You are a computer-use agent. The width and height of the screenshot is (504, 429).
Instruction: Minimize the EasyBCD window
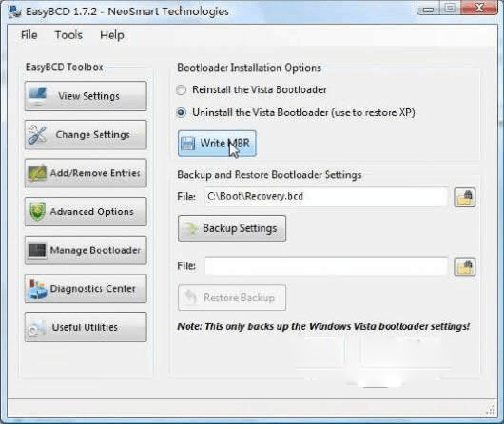(428, 9)
